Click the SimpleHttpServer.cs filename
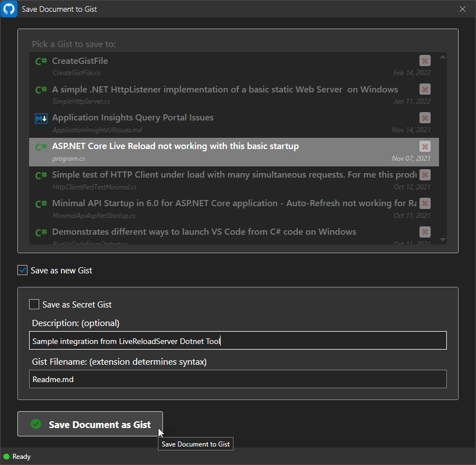This screenshot has height=465, width=476. click(81, 101)
